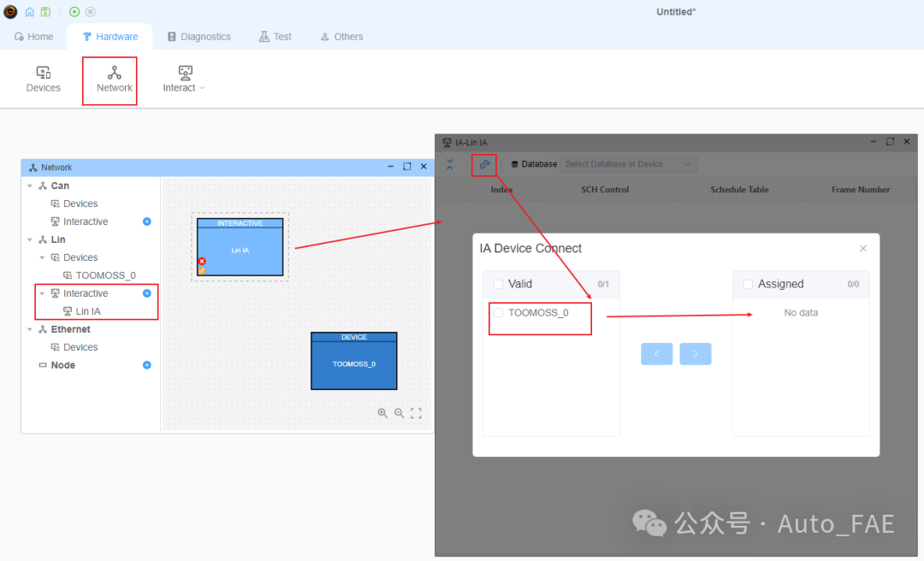Screen dimensions: 924x561
Task: Select TOOMOSS_0 in the network tree
Action: pyautogui.click(x=105, y=275)
